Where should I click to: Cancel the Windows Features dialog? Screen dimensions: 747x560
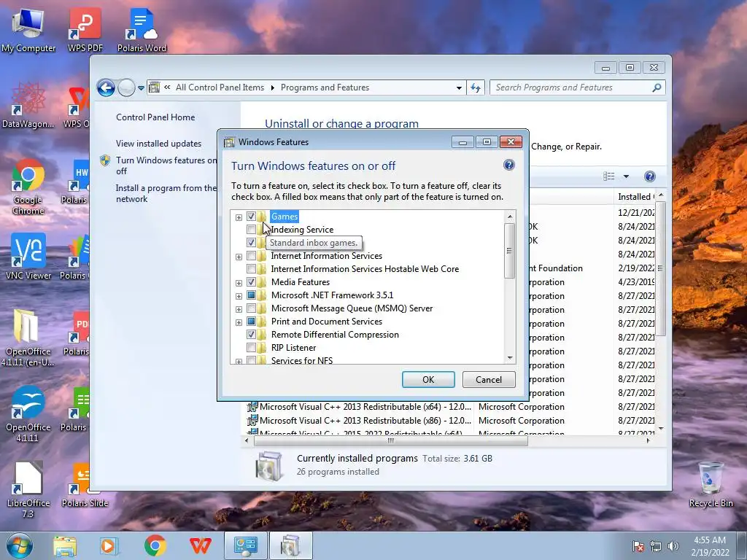[489, 379]
